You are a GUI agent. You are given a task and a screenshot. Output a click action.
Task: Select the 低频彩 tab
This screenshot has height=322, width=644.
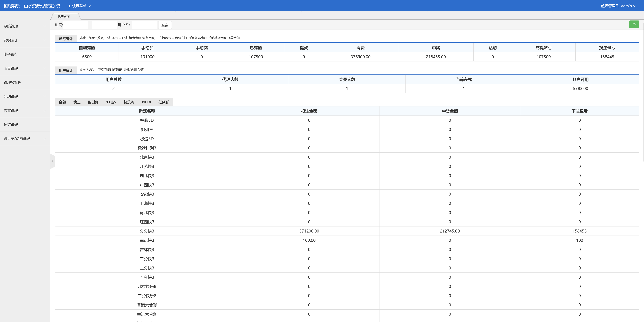[164, 102]
